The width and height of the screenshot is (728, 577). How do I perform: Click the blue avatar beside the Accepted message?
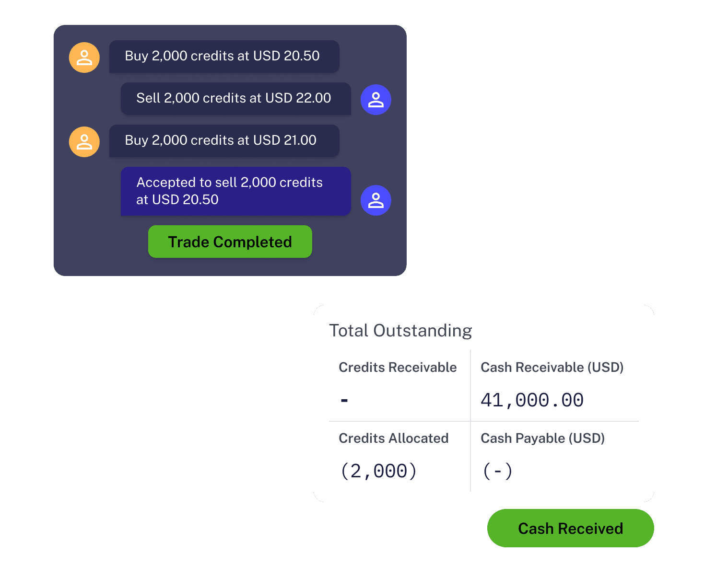(376, 200)
